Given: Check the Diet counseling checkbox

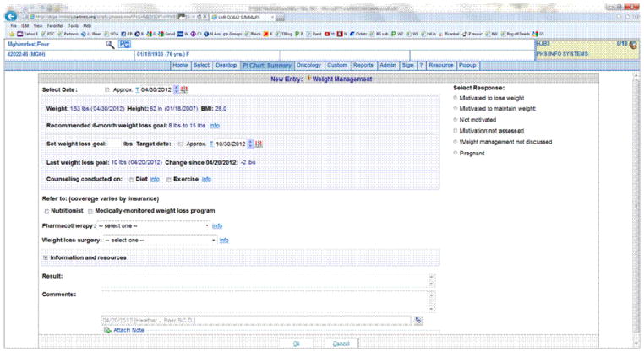Looking at the screenshot, I should click(x=132, y=180).
